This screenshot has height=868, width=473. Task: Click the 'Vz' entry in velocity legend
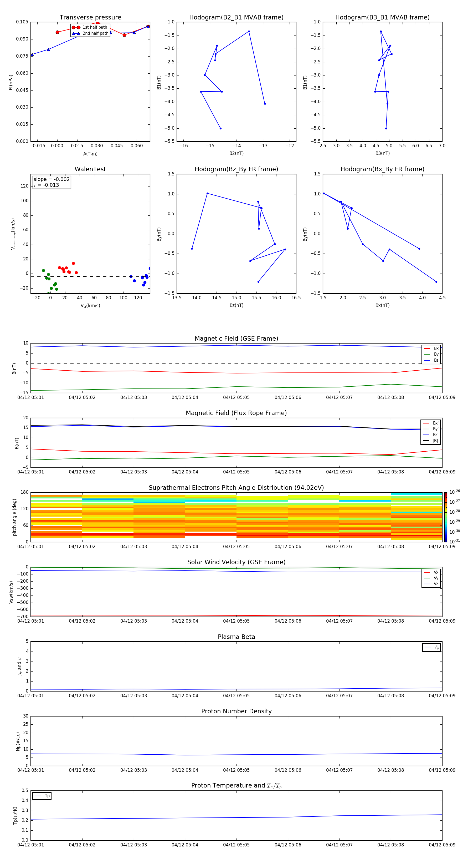click(x=431, y=584)
